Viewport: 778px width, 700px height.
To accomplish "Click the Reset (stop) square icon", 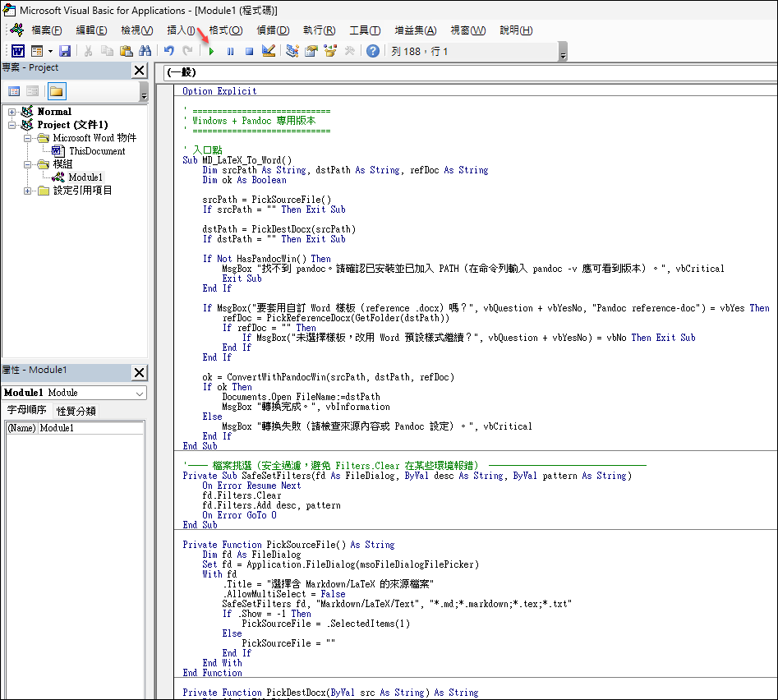I will click(248, 51).
